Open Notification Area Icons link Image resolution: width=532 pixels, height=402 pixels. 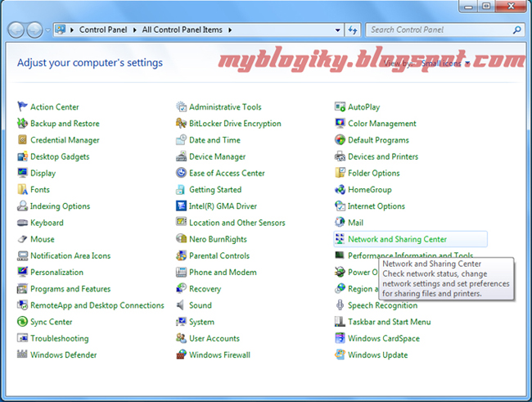pyautogui.click(x=70, y=255)
